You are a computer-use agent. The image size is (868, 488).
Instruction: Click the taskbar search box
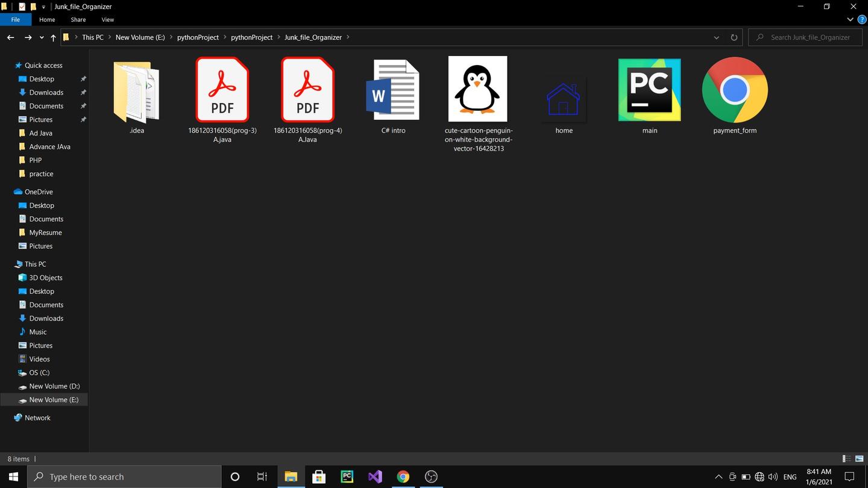(x=125, y=477)
